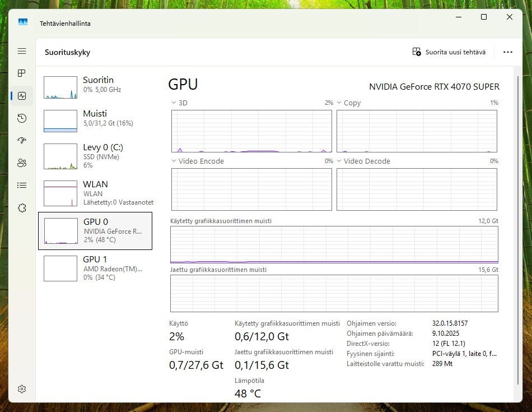Maximize the Task Manager window

tap(484, 17)
